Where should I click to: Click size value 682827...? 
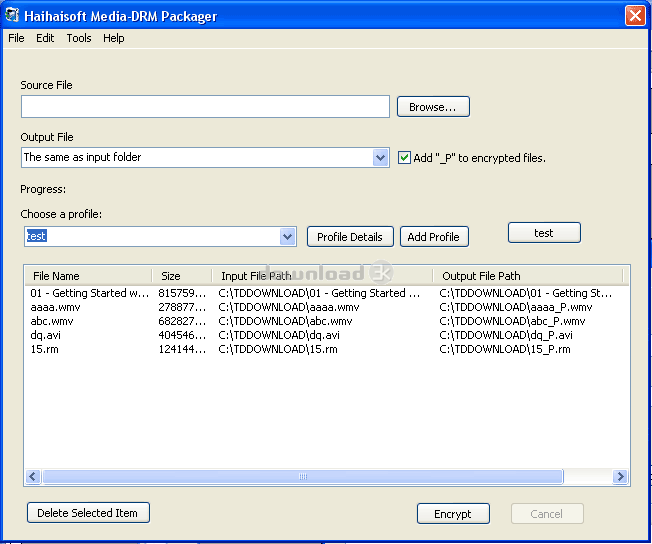tap(182, 321)
